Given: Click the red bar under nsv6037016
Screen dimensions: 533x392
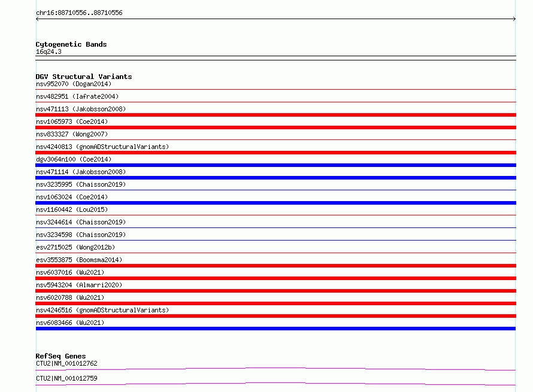Looking at the screenshot, I should pyautogui.click(x=275, y=278).
